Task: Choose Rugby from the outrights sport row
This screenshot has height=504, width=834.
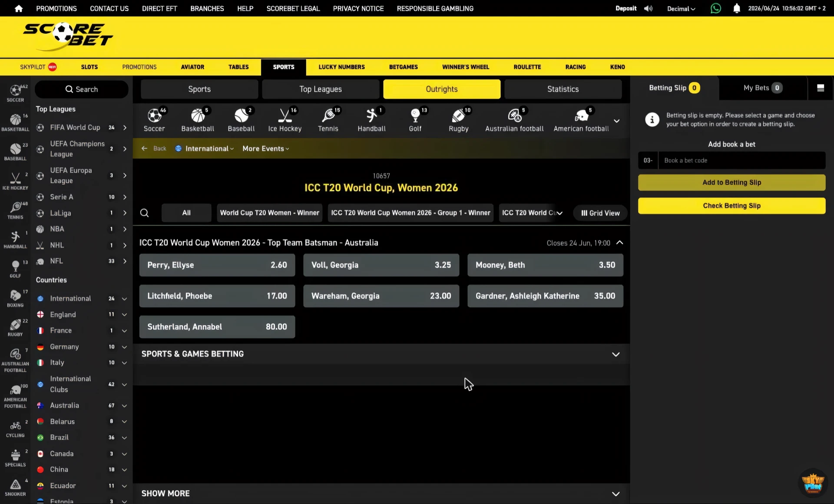Action: [x=459, y=120]
